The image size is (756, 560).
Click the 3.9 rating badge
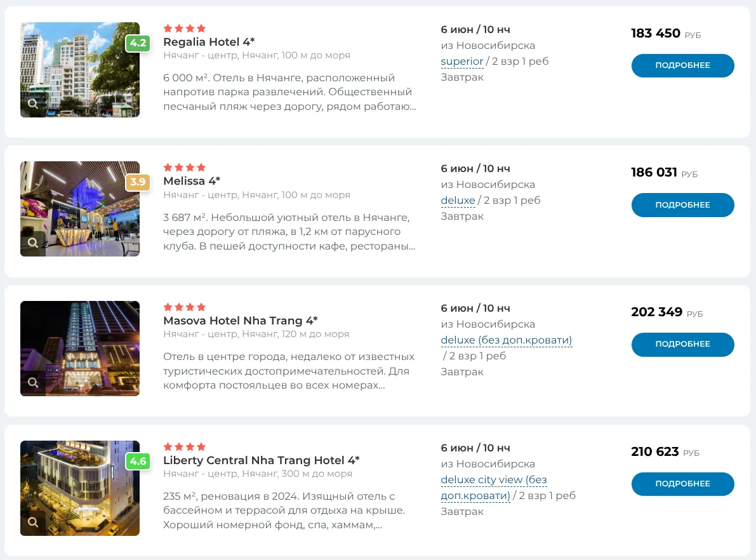pyautogui.click(x=138, y=182)
